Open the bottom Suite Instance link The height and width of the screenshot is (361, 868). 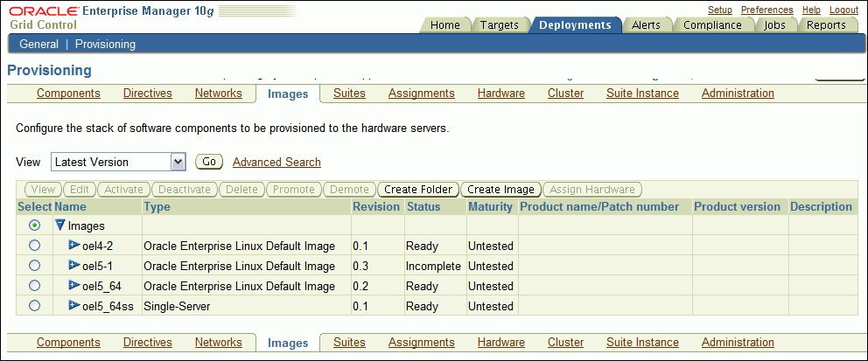643,342
